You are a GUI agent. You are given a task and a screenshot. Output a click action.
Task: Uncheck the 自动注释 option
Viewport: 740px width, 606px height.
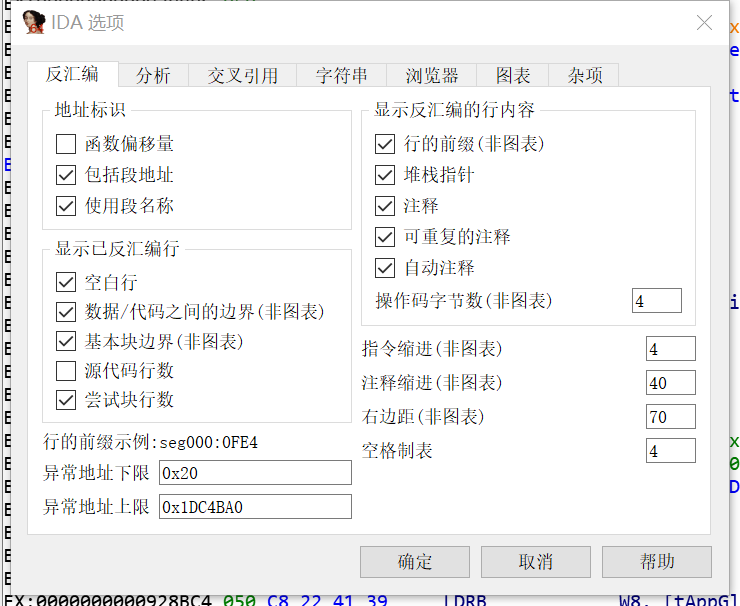(x=385, y=268)
